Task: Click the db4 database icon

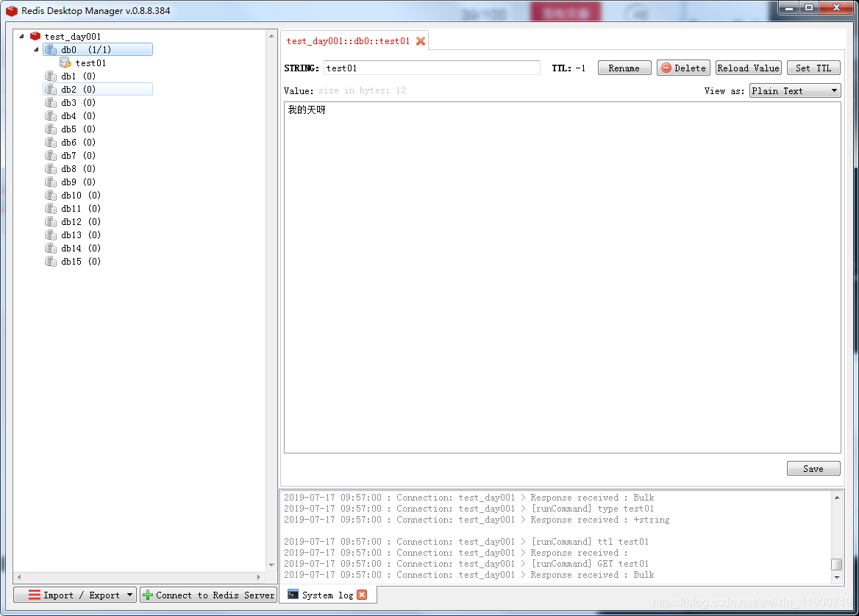Action: (x=51, y=116)
